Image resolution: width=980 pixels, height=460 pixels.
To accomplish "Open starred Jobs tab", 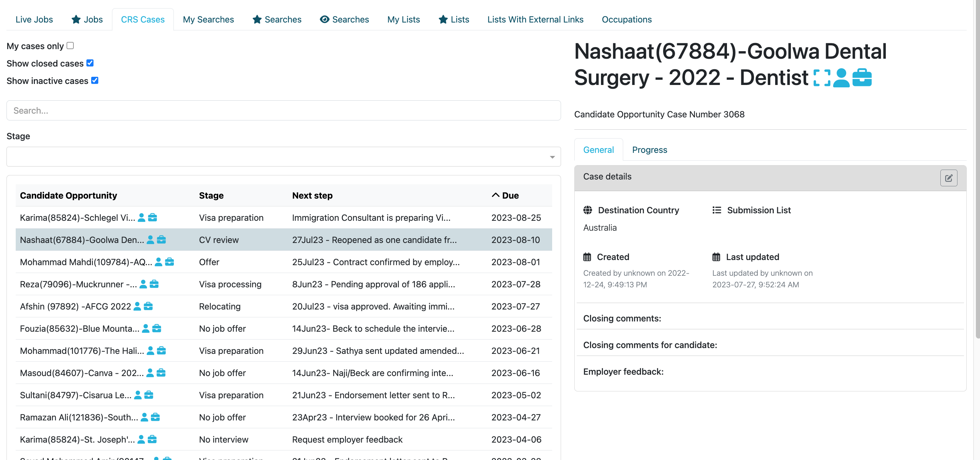I will click(x=87, y=19).
